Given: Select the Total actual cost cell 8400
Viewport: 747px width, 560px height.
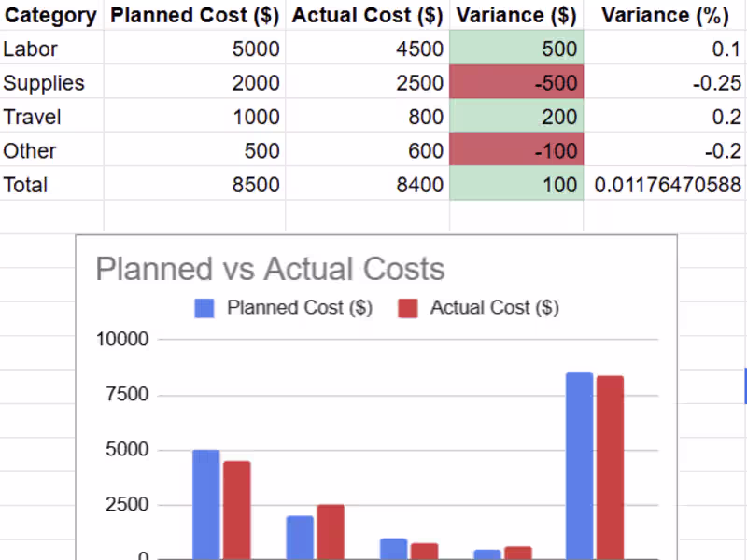Looking at the screenshot, I should click(367, 185).
